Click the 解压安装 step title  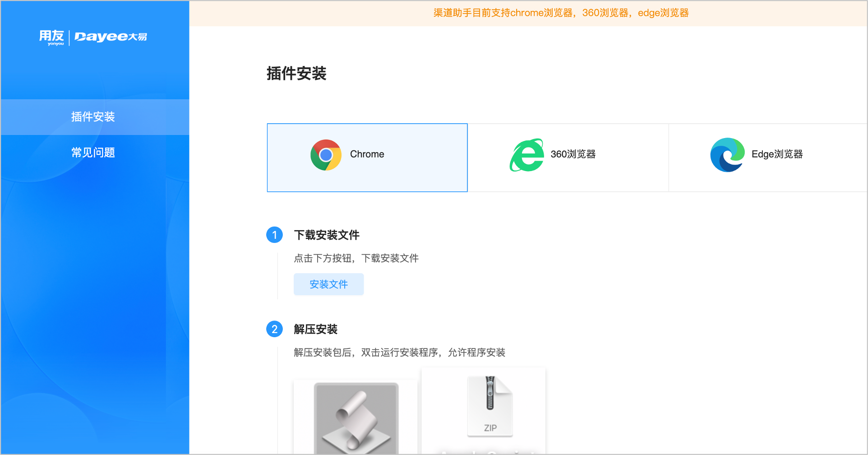(x=315, y=330)
